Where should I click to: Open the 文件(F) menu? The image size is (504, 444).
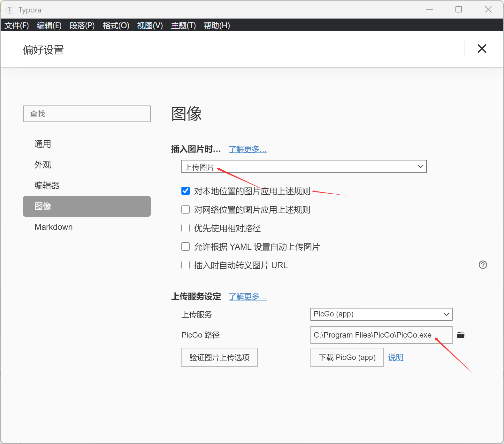[x=17, y=25]
